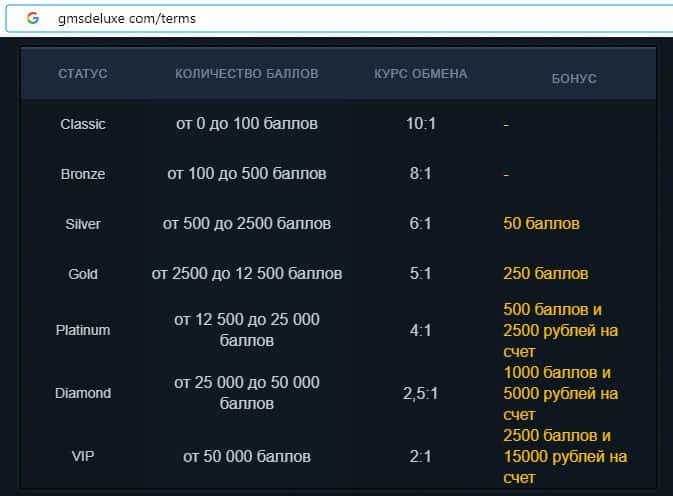
Task: Select the VIP status row label
Action: [x=83, y=456]
